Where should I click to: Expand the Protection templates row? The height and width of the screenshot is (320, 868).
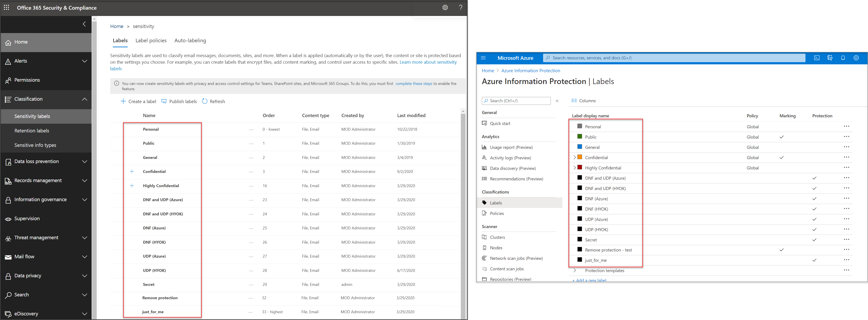[x=575, y=271]
